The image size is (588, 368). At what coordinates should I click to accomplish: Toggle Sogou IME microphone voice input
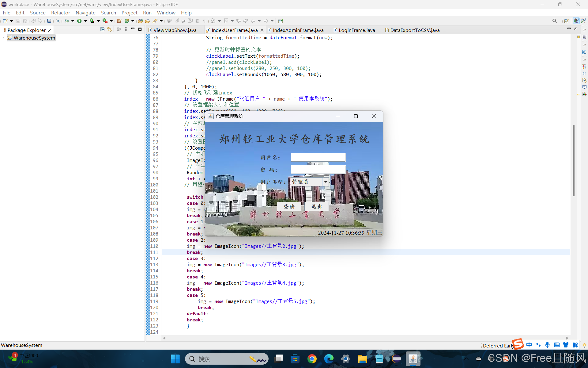click(548, 345)
